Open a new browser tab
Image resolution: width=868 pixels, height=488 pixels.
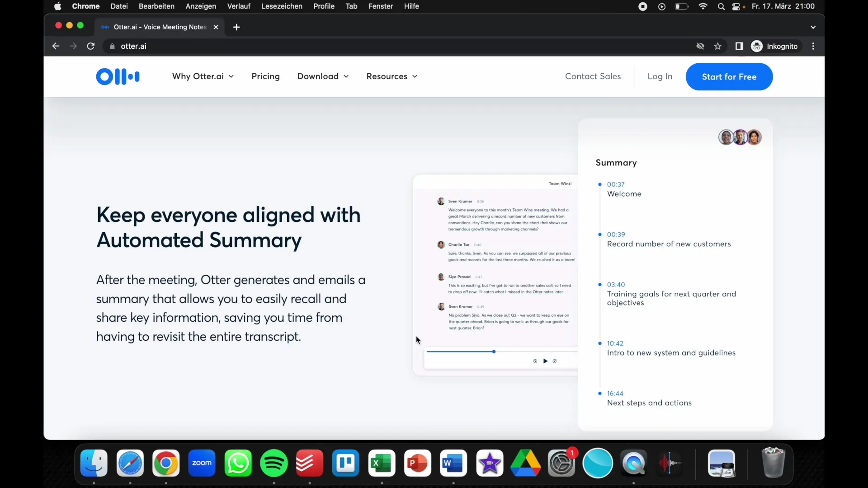click(x=236, y=27)
